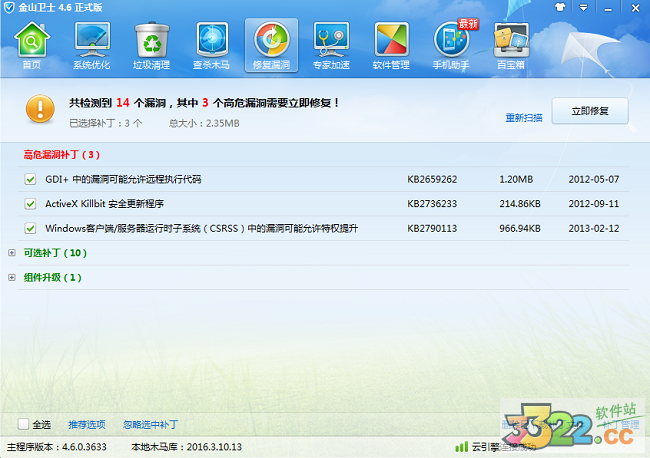Image resolution: width=650 pixels, height=458 pixels.
Task: Select the 修复漏洞 vulnerability repair icon
Action: [x=271, y=46]
